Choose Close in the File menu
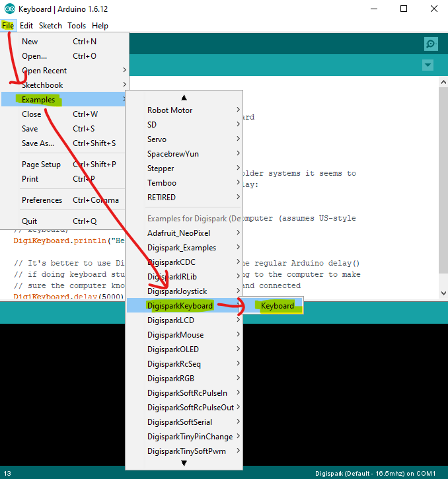This screenshot has height=479, width=448. [x=63, y=114]
